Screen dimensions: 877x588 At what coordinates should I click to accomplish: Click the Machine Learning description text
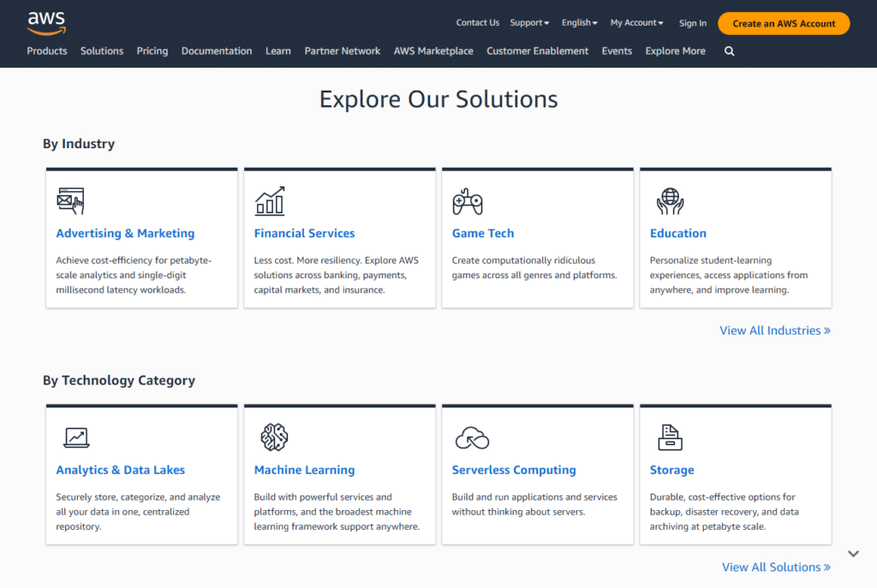pos(337,512)
